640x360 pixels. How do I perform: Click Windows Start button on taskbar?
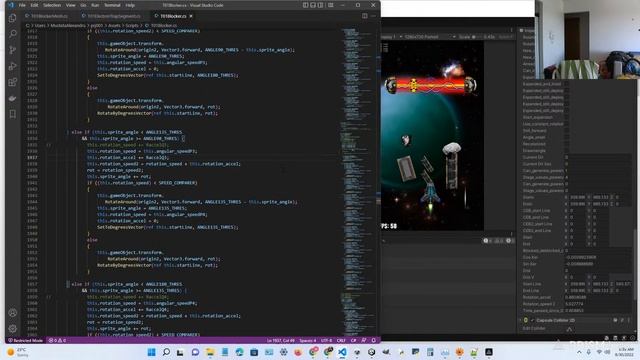[151, 352]
